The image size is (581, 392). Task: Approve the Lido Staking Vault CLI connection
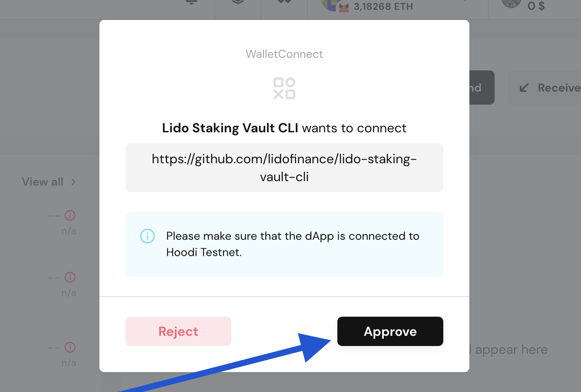coord(390,331)
